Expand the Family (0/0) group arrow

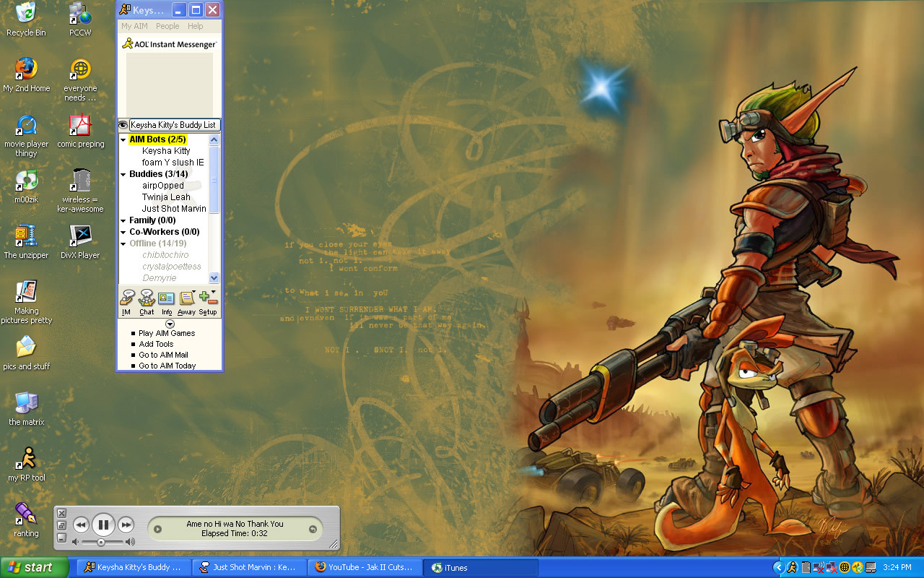123,220
